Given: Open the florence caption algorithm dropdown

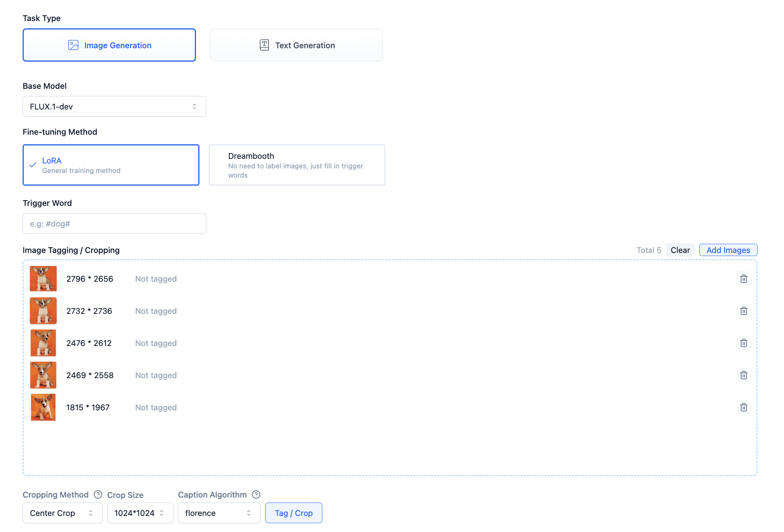Looking at the screenshot, I should 219,513.
